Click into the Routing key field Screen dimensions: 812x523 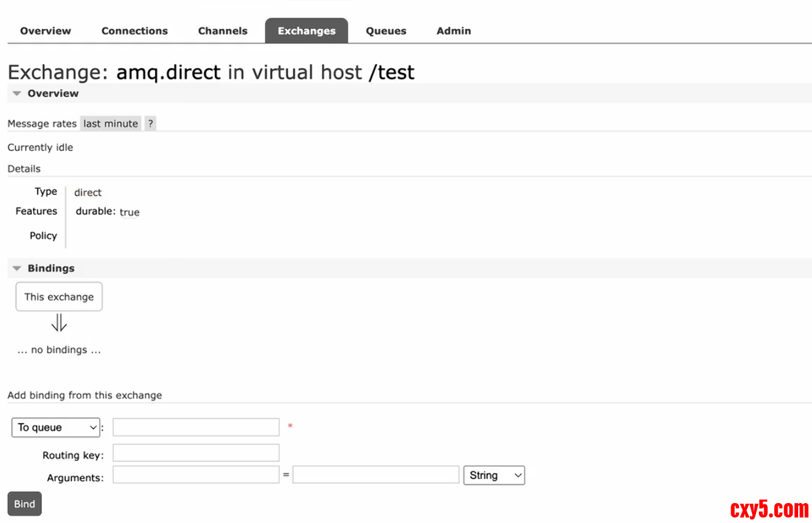tap(196, 453)
